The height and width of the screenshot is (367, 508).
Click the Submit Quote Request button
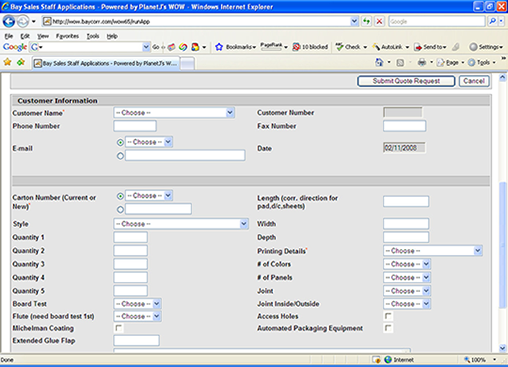(x=406, y=81)
